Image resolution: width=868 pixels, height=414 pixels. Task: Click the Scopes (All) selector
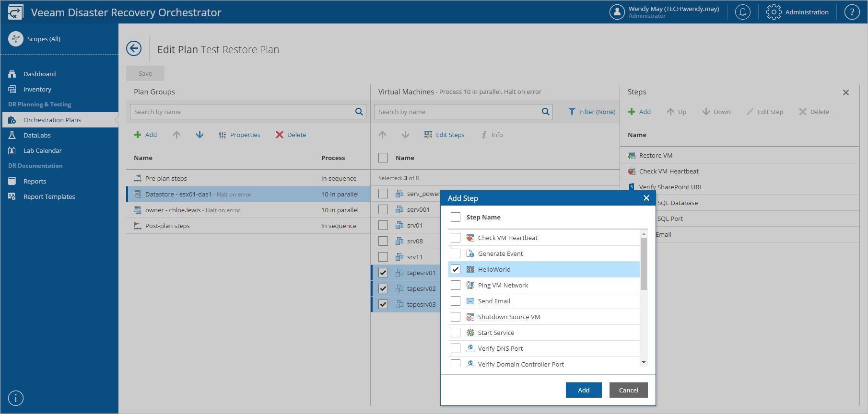click(x=35, y=39)
